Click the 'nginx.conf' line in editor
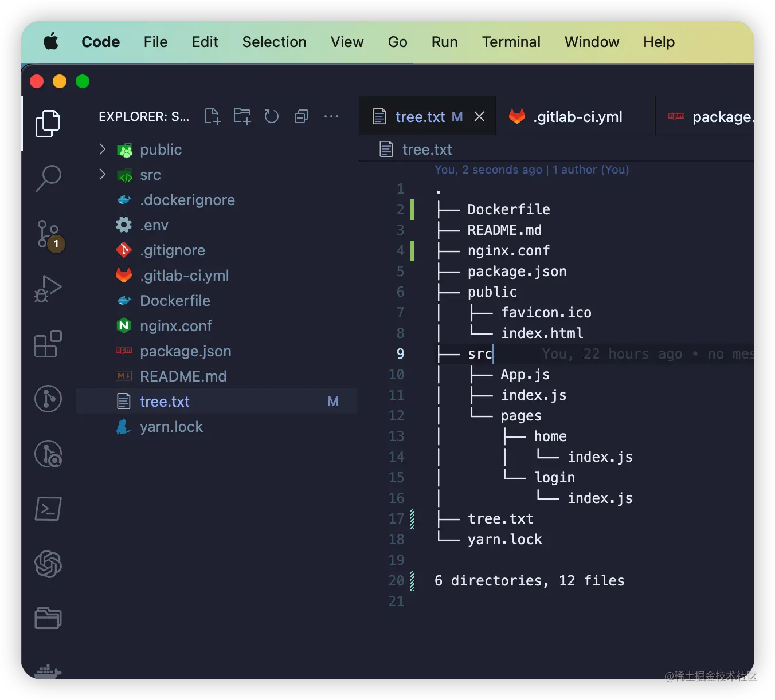The height and width of the screenshot is (700, 775). point(508,250)
